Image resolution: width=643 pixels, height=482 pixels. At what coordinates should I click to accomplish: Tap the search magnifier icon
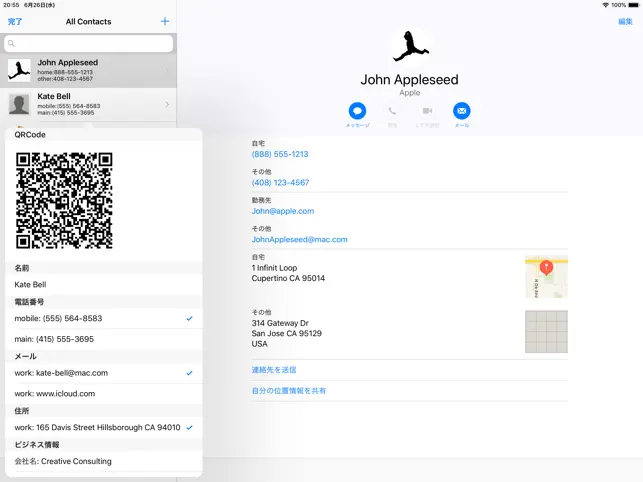pyautogui.click(x=11, y=43)
